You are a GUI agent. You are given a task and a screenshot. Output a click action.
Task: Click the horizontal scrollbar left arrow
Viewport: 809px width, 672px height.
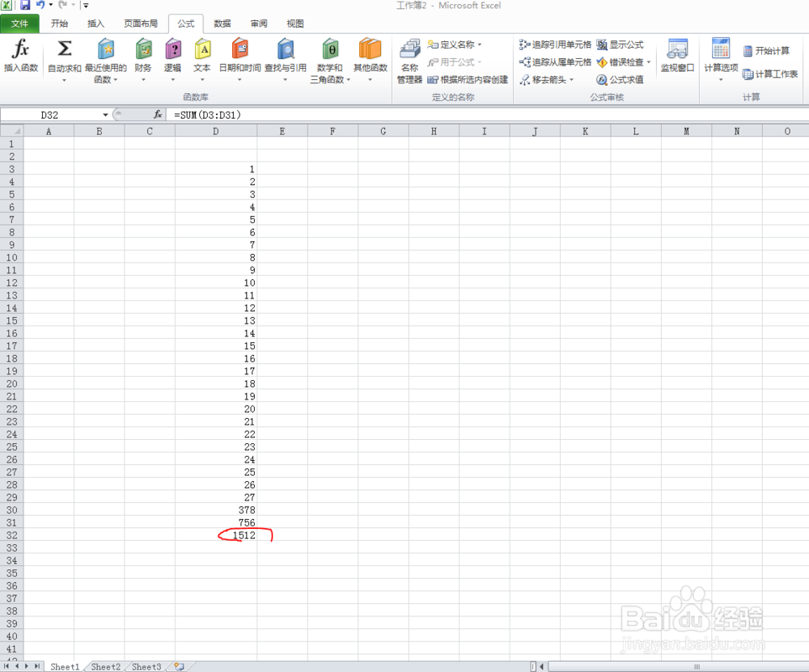(x=542, y=666)
